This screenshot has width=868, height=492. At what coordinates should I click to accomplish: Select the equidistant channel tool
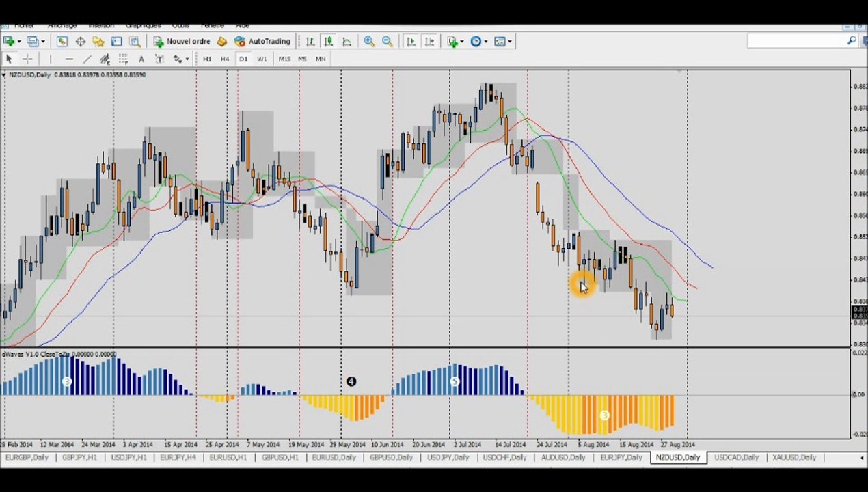coord(105,59)
